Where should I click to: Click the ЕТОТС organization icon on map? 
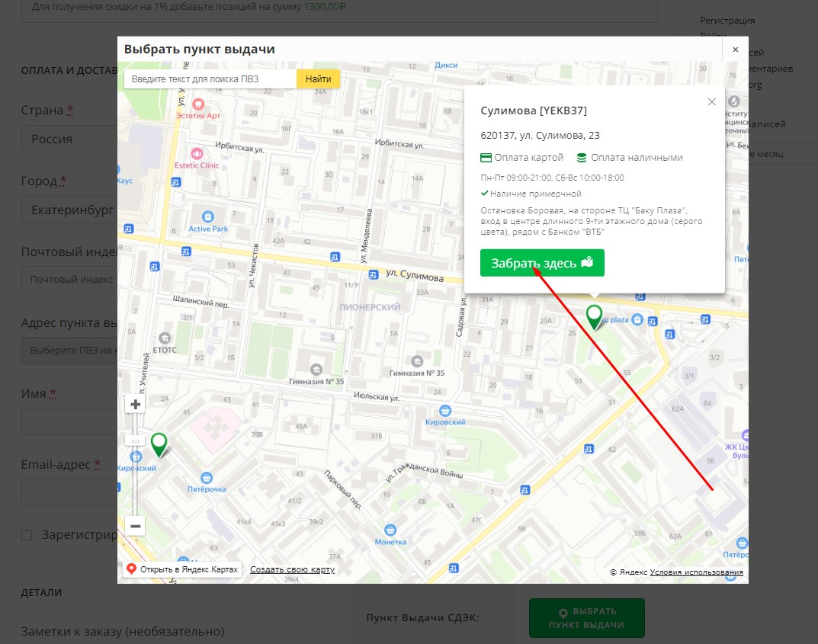coord(165,338)
